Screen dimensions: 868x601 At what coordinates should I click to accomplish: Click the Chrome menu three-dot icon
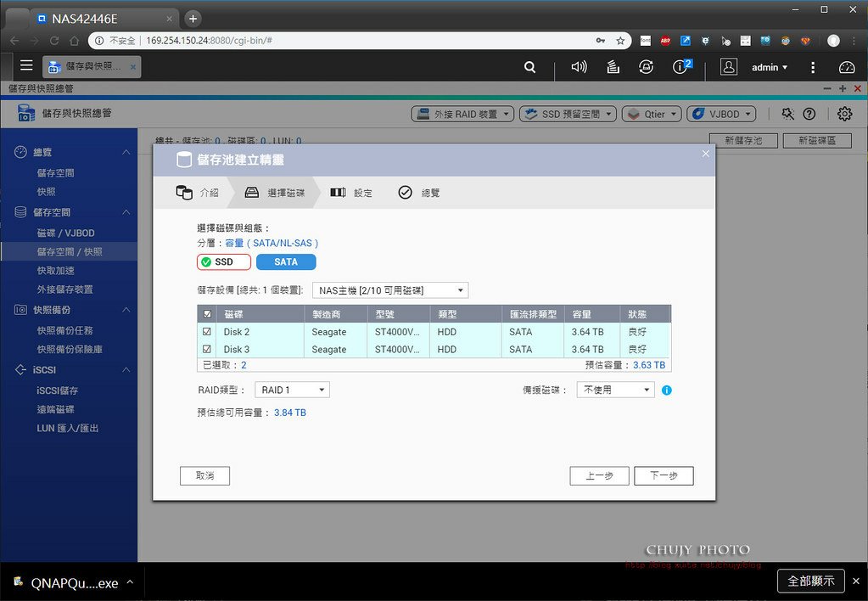point(854,41)
